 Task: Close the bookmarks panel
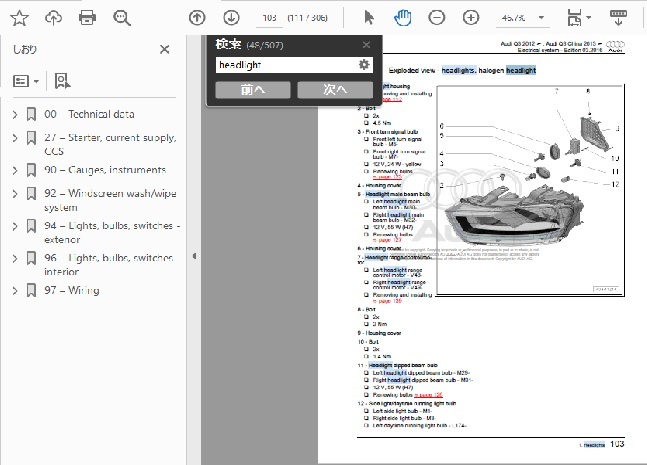164,50
